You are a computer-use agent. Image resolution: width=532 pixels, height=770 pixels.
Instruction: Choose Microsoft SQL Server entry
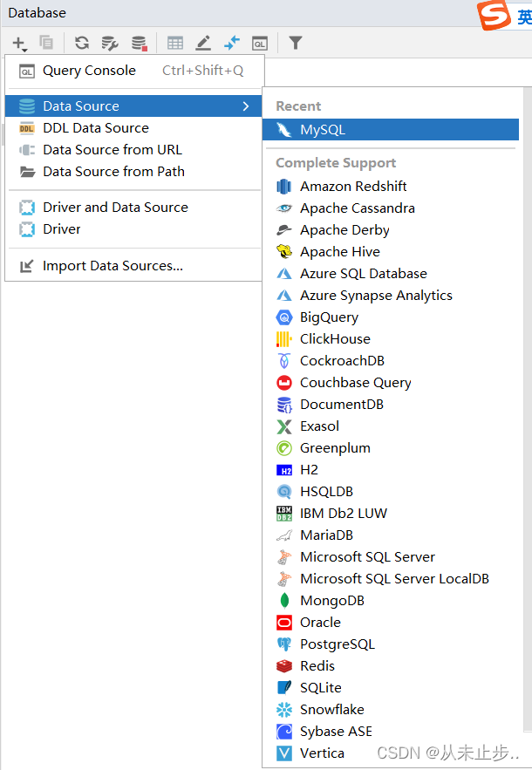pos(391,557)
